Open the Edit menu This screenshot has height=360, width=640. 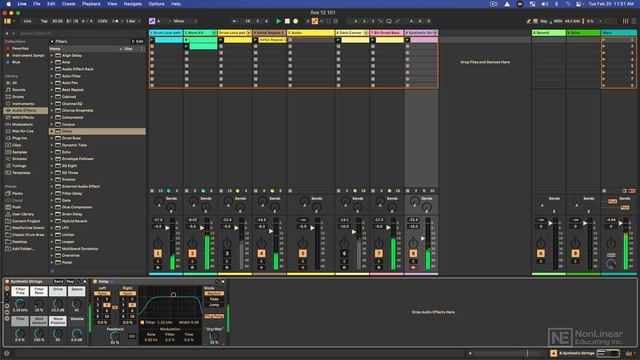coord(51,4)
